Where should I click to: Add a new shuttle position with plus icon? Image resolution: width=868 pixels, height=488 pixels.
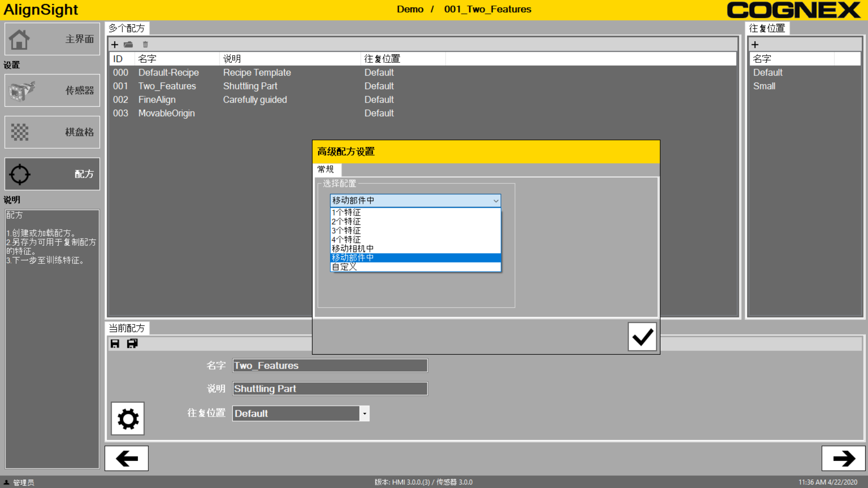755,44
